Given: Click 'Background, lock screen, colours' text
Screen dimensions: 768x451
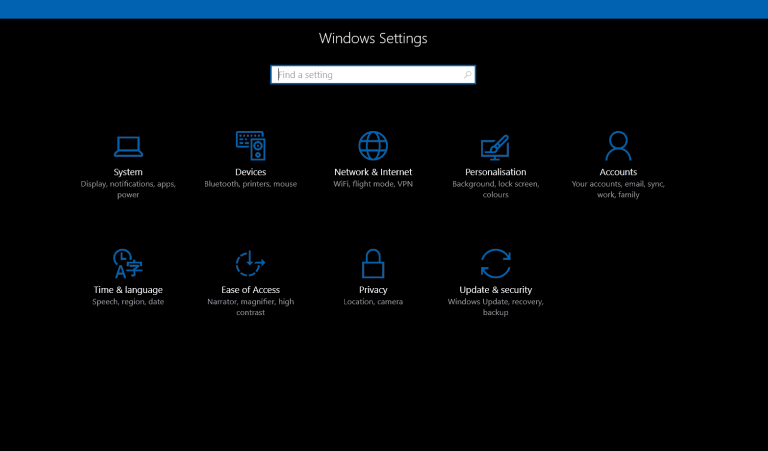Looking at the screenshot, I should pyautogui.click(x=496, y=189).
